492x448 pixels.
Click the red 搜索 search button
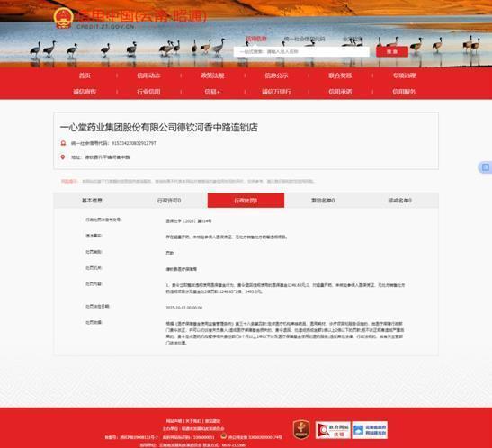pos(392,52)
